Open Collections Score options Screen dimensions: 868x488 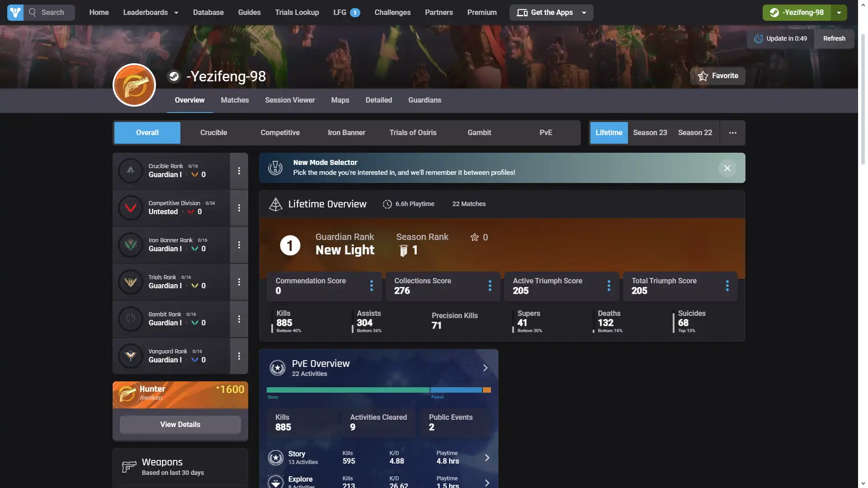tap(490, 286)
